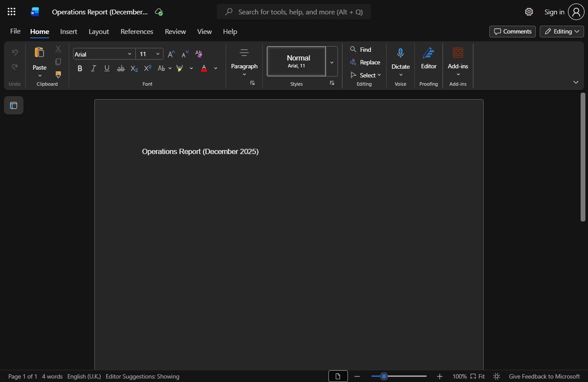Open Styles pane launcher

[x=332, y=83]
